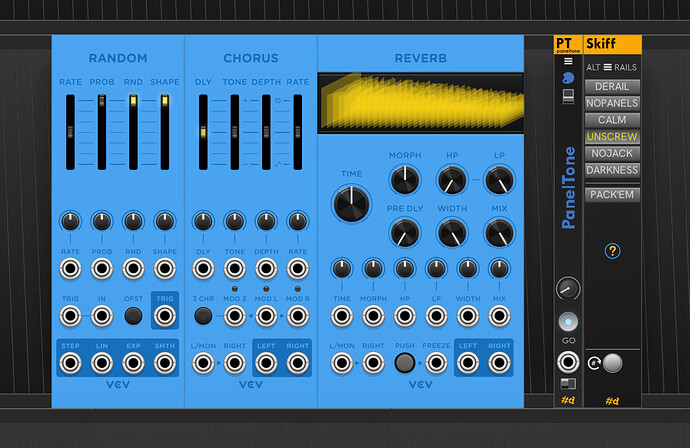The image size is (690, 448).
Task: Click the Skiff help question mark icon
Action: pyautogui.click(x=612, y=251)
